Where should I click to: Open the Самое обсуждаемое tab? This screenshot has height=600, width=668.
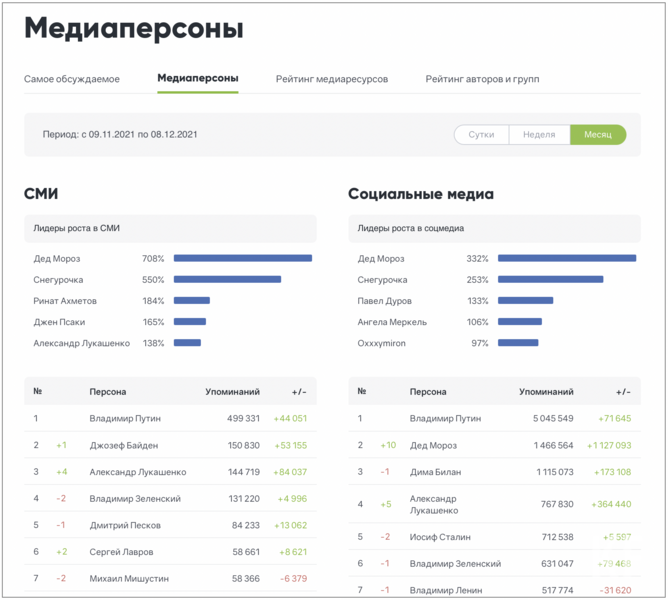click(x=72, y=79)
